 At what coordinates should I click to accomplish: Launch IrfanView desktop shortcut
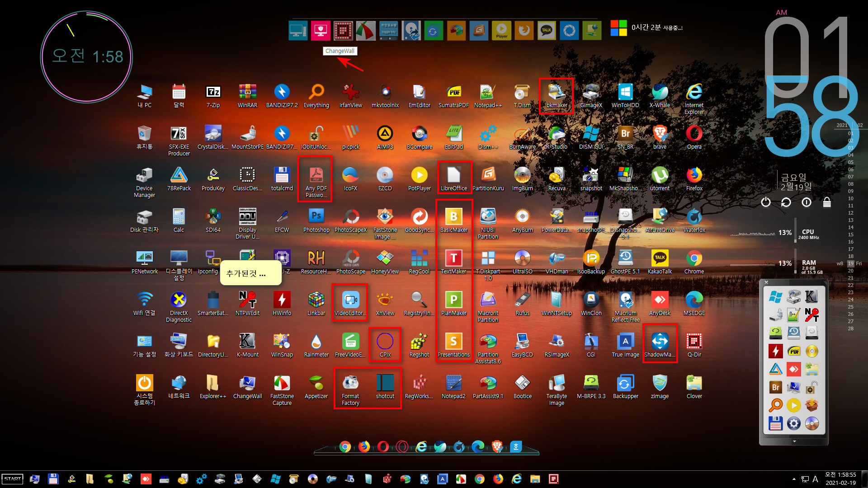(x=350, y=96)
